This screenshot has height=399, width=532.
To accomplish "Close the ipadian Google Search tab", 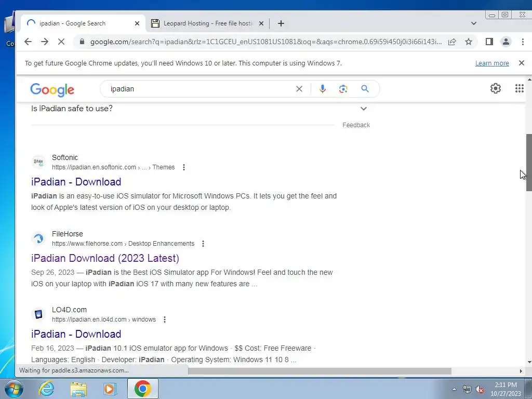I will 137,23.
